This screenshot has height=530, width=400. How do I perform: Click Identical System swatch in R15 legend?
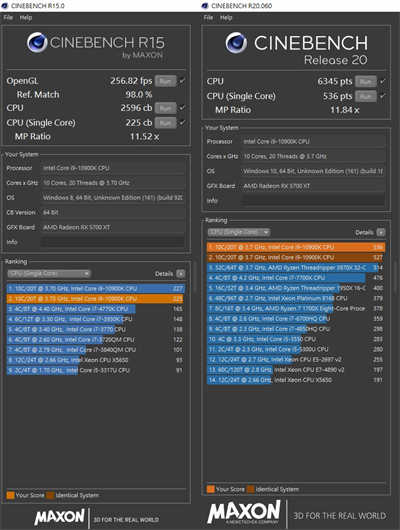(x=50, y=495)
